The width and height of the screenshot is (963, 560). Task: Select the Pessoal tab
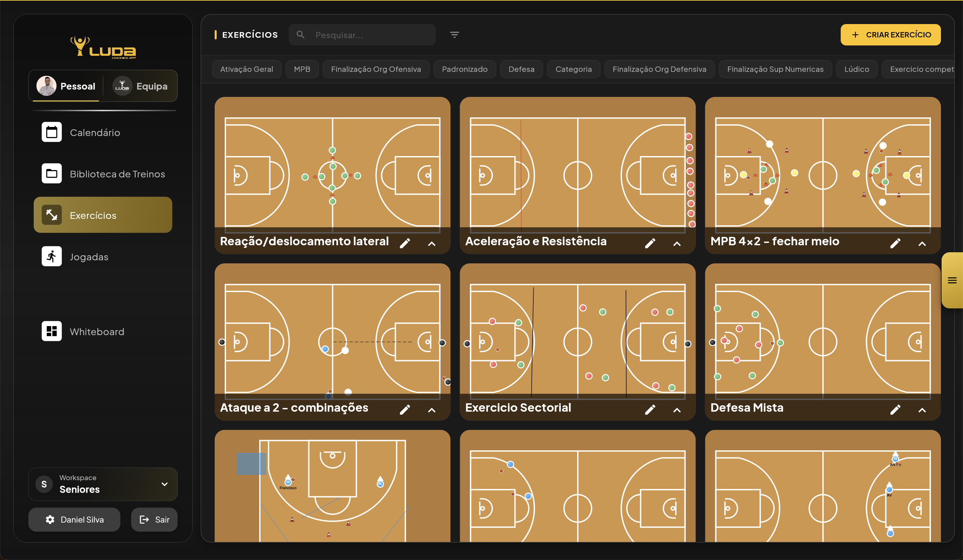pos(65,86)
